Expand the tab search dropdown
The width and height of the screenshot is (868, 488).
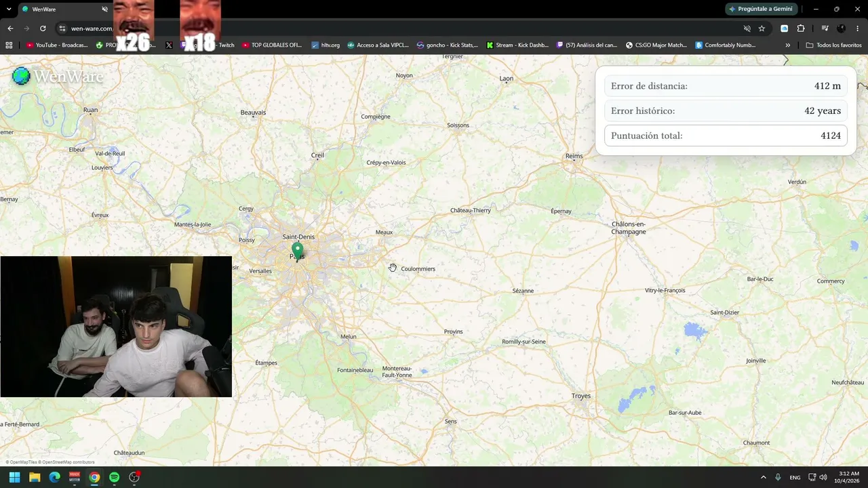click(x=9, y=9)
